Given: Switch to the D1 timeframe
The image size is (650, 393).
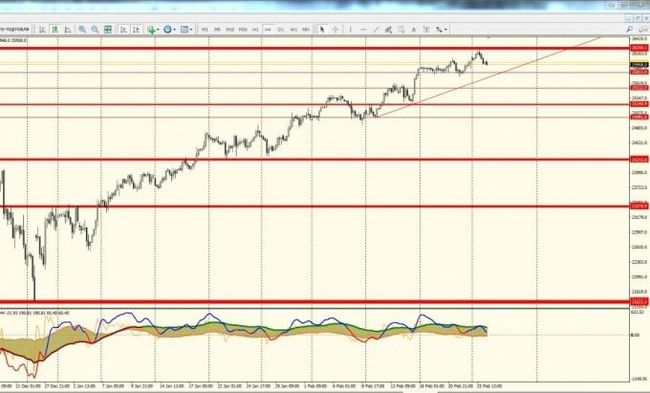Looking at the screenshot, I should 281,29.
